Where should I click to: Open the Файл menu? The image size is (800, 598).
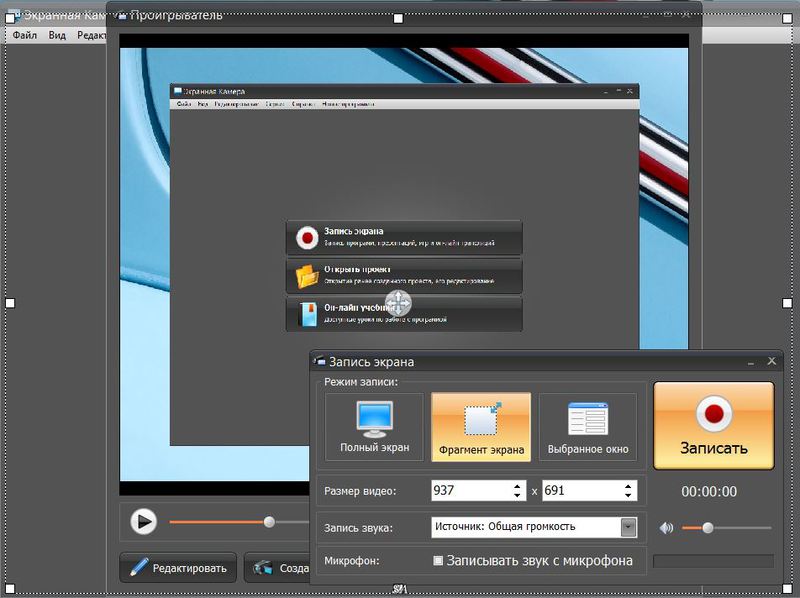tap(24, 35)
